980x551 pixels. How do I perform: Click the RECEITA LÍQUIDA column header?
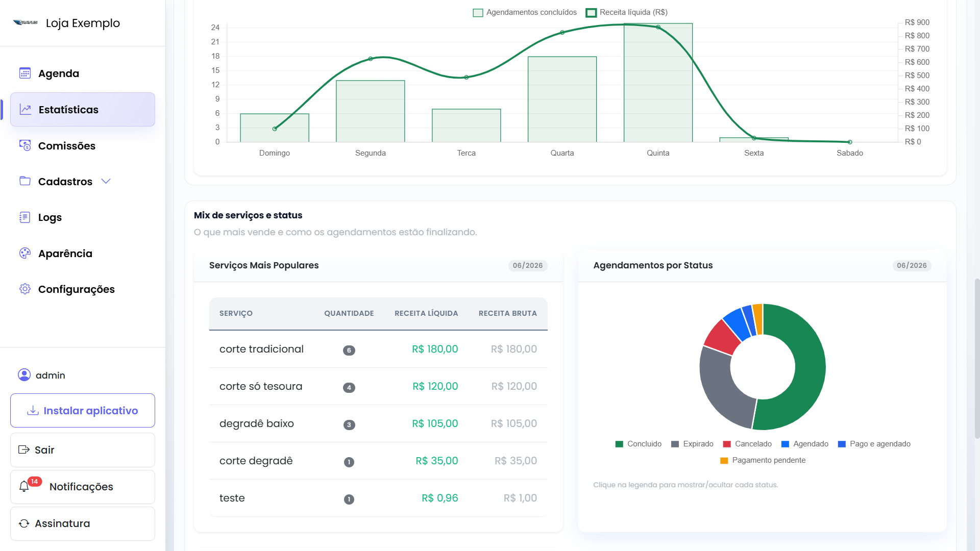click(x=426, y=313)
